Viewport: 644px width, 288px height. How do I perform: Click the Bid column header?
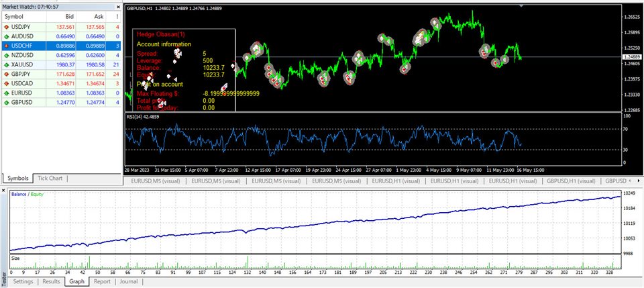[69, 17]
